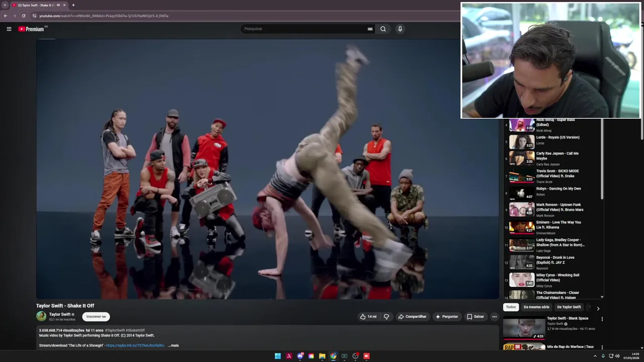Like the video with thumbs-up 14 mi
This screenshot has height=362, width=644.
tap(368, 317)
